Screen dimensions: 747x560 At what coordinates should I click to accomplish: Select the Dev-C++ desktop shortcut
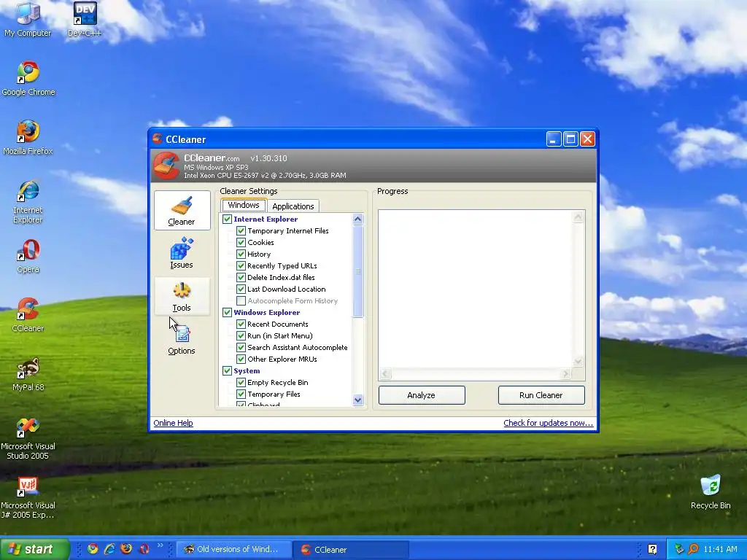pyautogui.click(x=85, y=20)
